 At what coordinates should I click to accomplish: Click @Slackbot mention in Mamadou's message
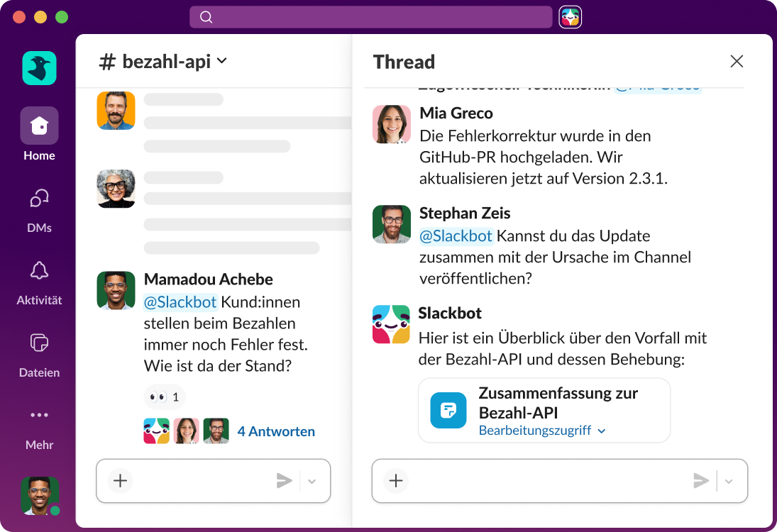tap(180, 302)
